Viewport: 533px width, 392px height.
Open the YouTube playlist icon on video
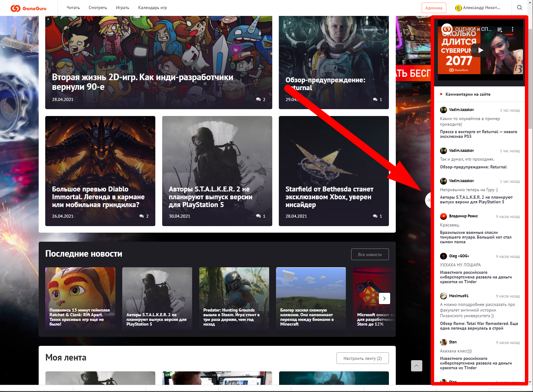point(500,30)
